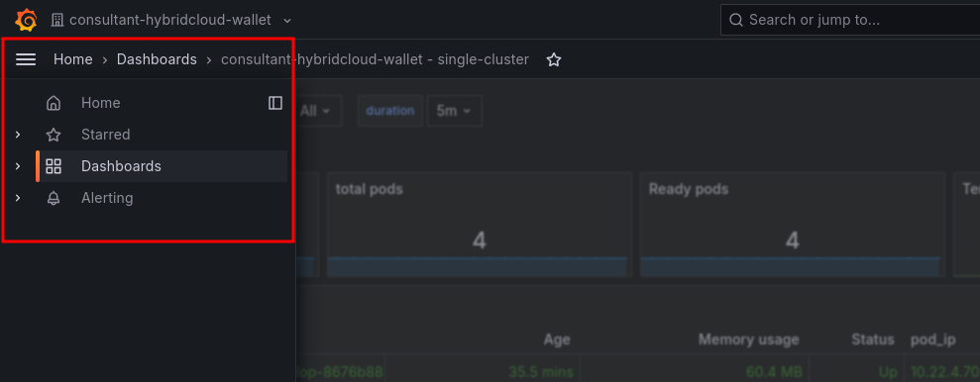Click the Ready pods value 4
This screenshot has height=382, width=980.
click(793, 240)
